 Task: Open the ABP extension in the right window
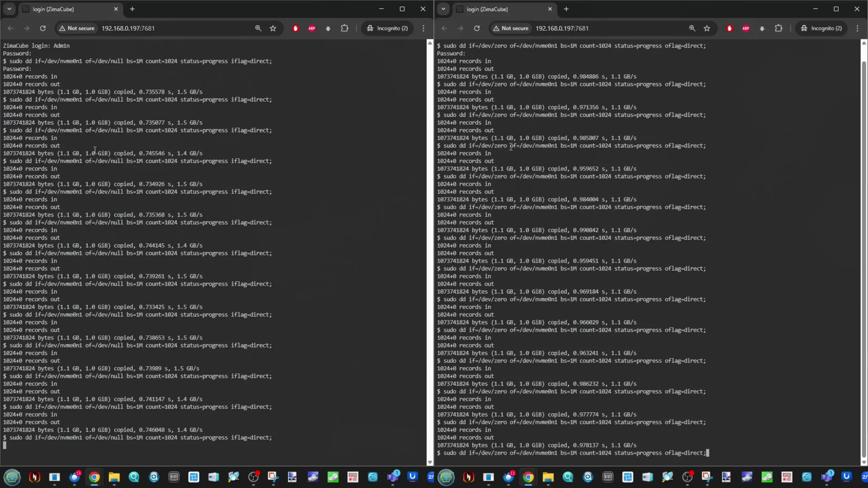[746, 28]
